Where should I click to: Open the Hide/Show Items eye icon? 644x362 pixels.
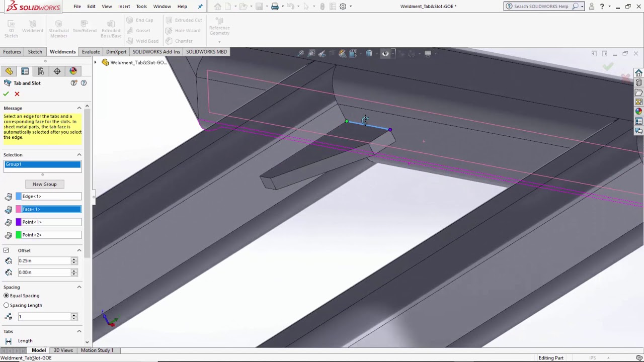point(385,53)
